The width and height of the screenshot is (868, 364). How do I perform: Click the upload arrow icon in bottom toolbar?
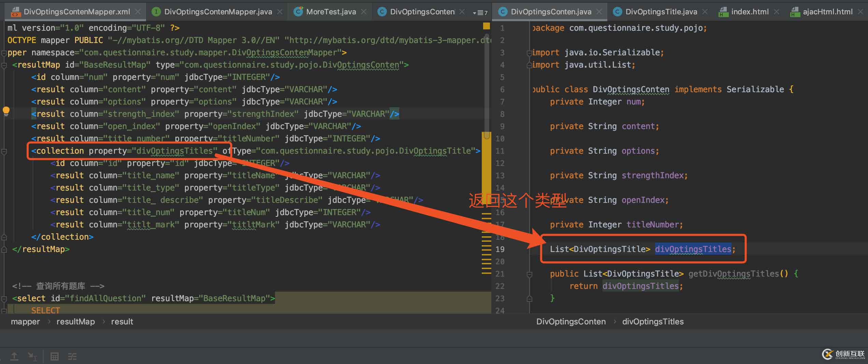14,356
